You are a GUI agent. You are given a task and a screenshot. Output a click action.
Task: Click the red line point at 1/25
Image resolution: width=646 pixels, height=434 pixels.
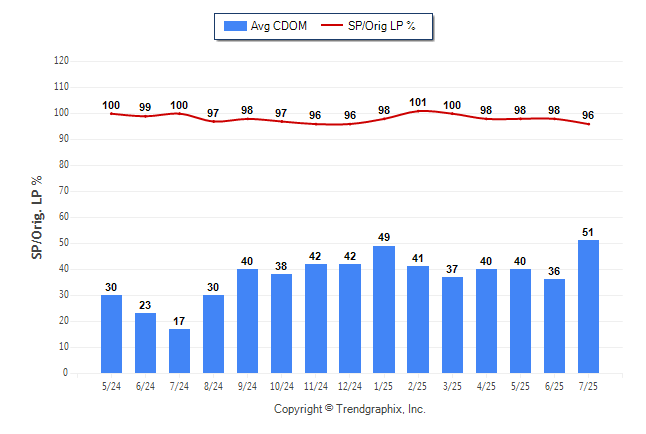[384, 119]
